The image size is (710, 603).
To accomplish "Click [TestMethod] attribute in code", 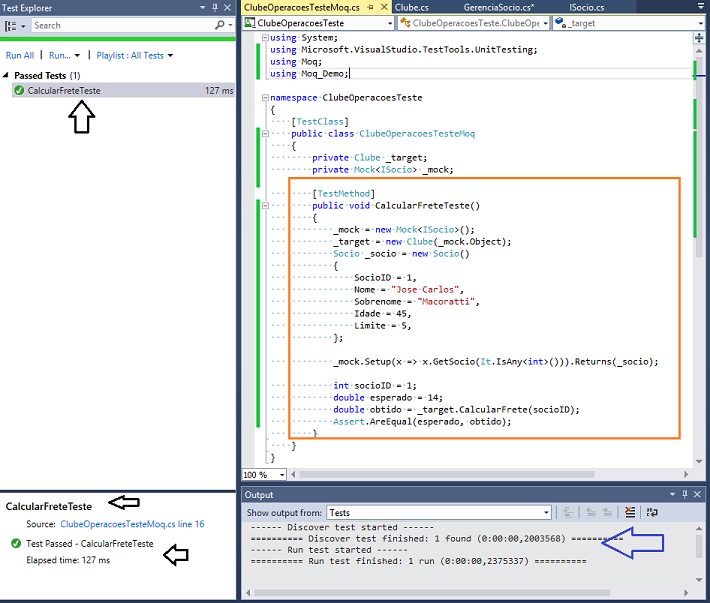I will click(x=344, y=194).
